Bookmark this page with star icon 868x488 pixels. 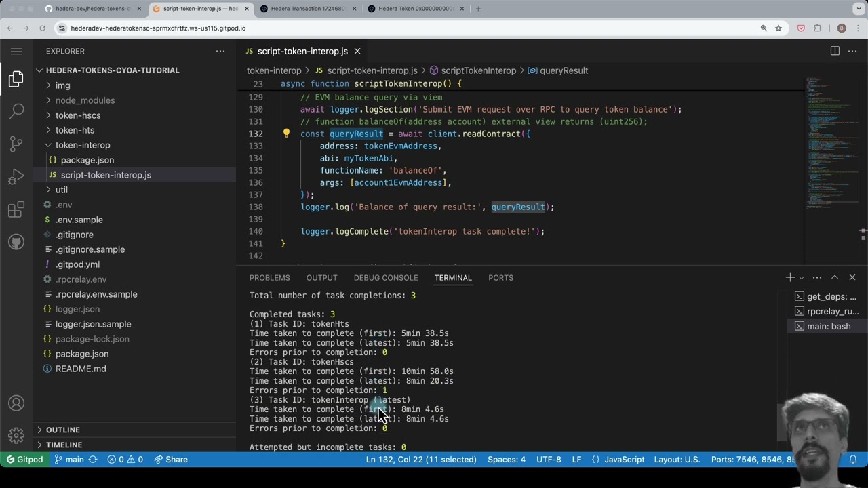pos(778,28)
